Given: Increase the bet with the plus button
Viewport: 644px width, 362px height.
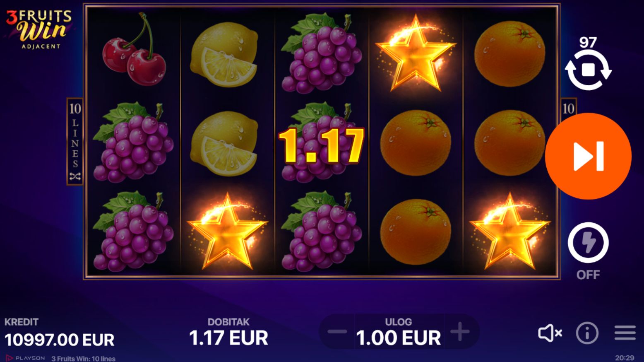Looking at the screenshot, I should point(460,331).
